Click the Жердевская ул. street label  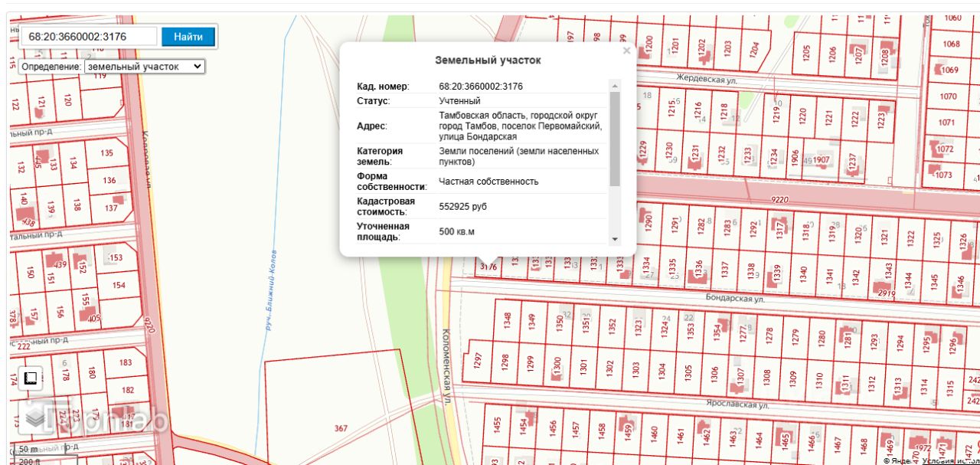(705, 77)
